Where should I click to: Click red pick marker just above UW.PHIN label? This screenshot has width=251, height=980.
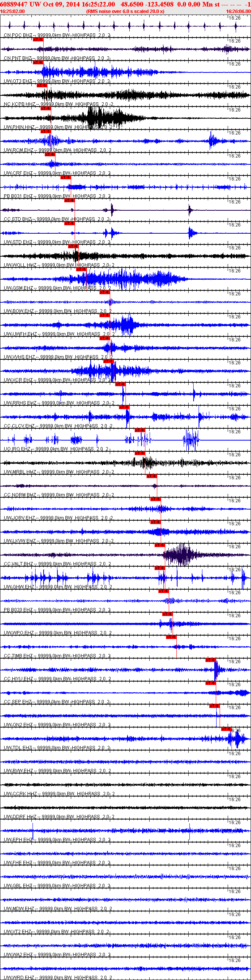(x=46, y=108)
